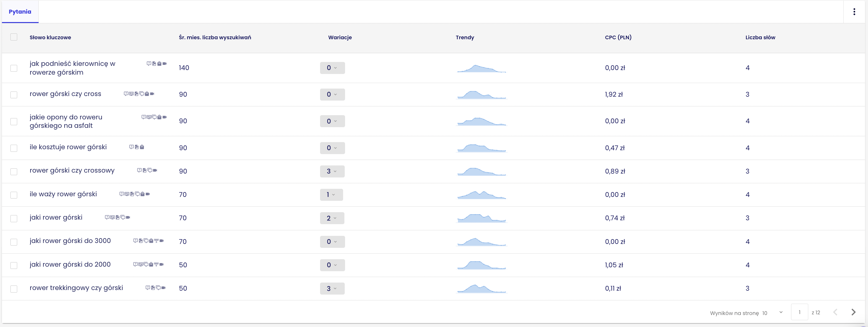Open results-per-page dropdown showing 10

pos(772,313)
